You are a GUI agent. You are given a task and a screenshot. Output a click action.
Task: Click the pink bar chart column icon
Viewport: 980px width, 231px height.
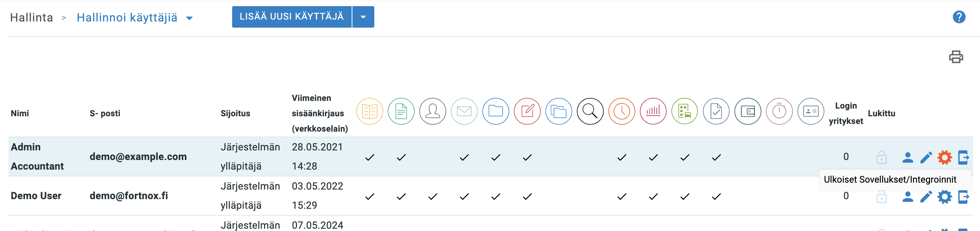653,111
